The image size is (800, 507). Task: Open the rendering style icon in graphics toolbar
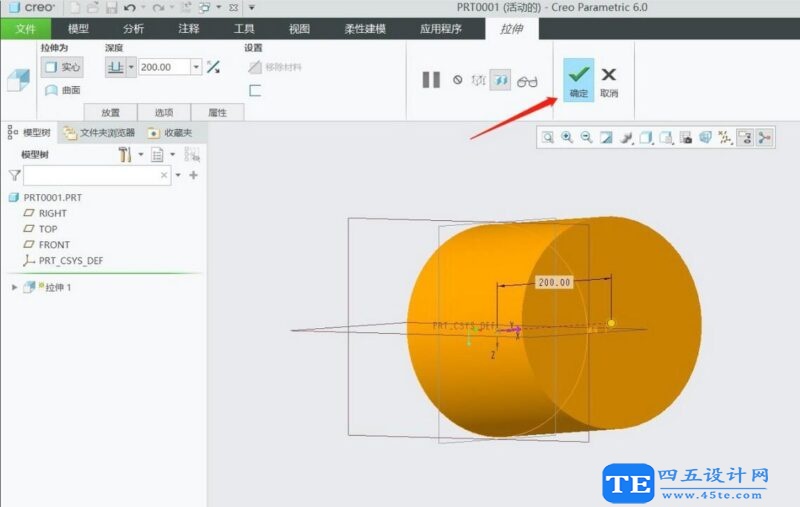[x=626, y=137]
